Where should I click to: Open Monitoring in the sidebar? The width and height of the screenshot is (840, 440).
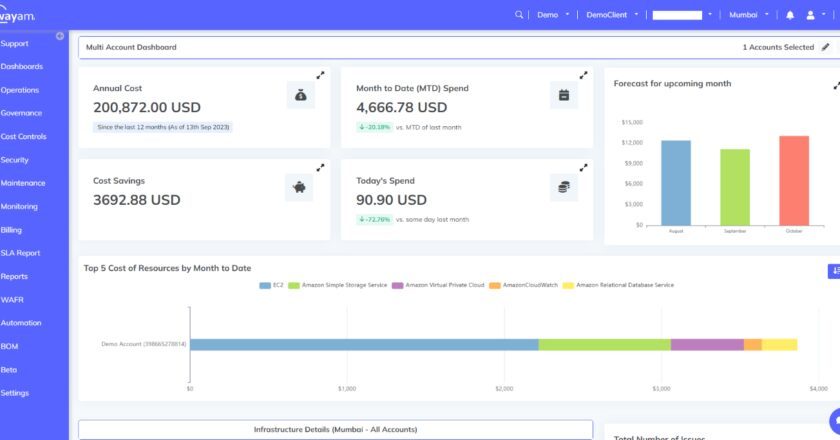point(19,206)
